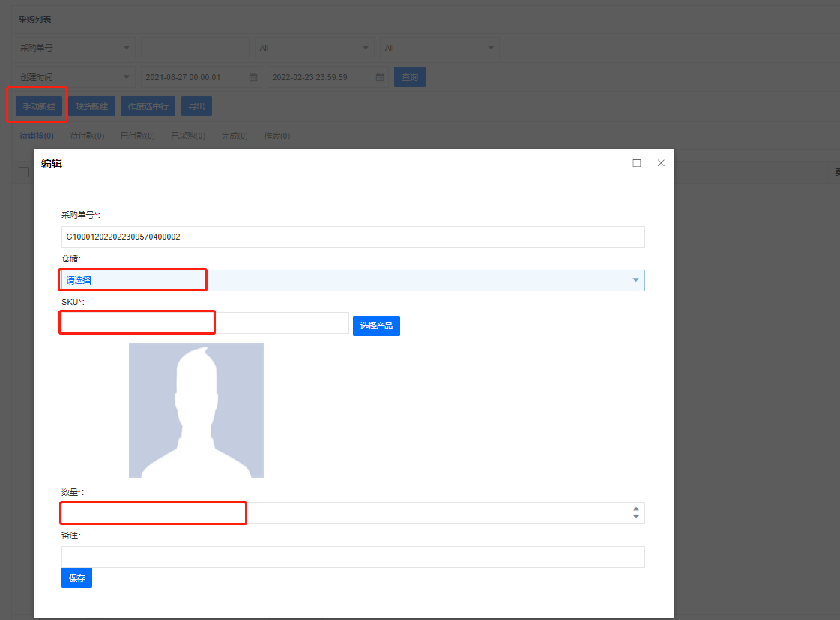Focus the 数量 quantity field
The image size is (840, 620).
353,513
